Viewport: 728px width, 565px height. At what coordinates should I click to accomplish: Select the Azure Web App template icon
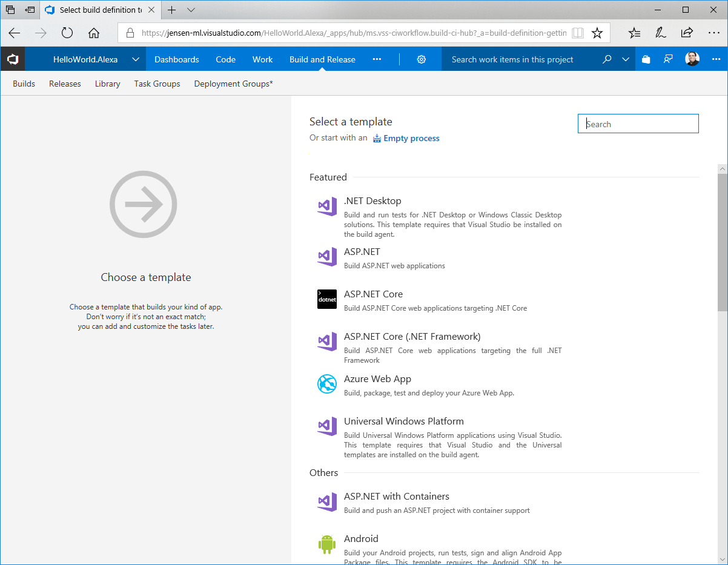click(327, 384)
